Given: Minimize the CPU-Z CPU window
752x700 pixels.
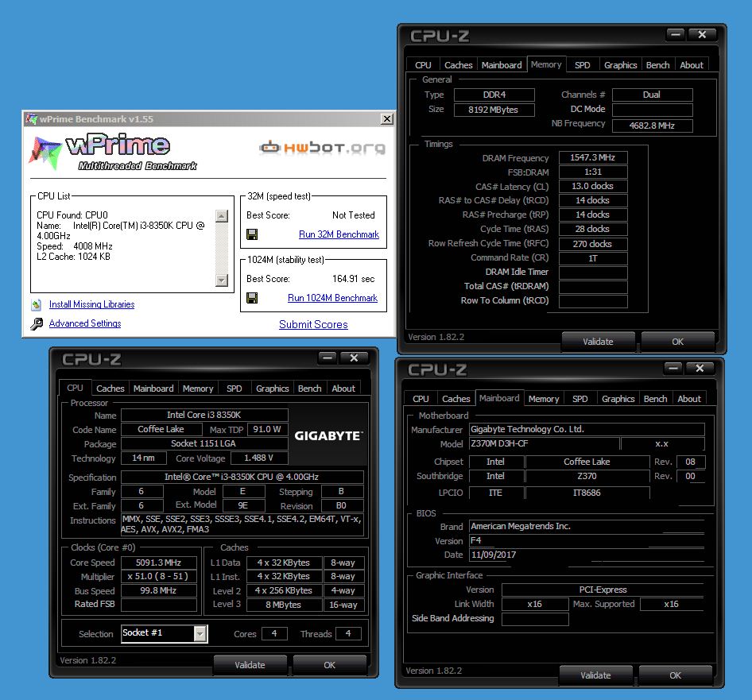Looking at the screenshot, I should click(328, 358).
